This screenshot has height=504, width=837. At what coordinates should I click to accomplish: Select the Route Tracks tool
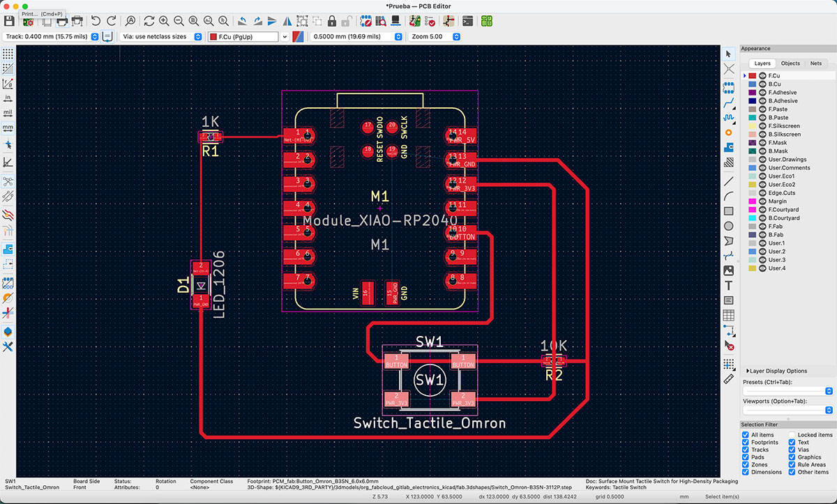pyautogui.click(x=728, y=103)
